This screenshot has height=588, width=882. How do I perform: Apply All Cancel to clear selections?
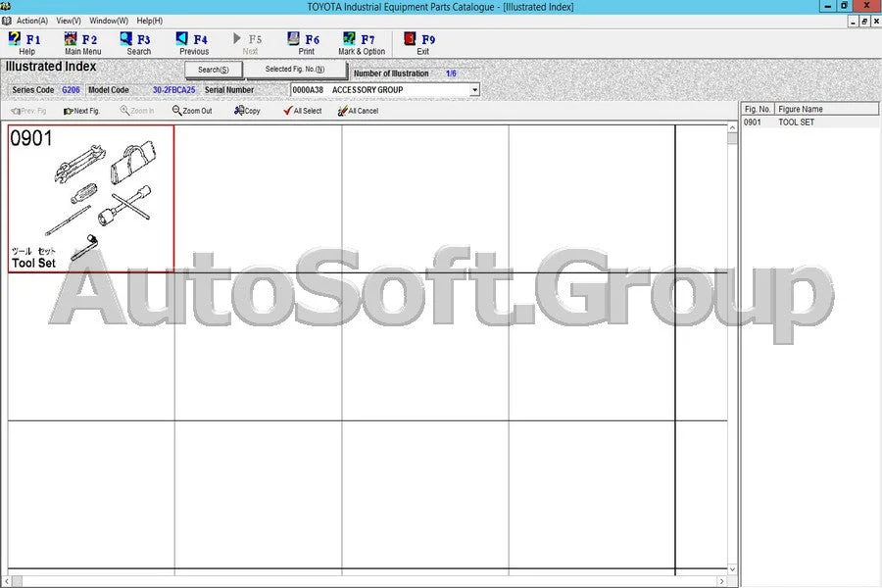[x=357, y=111]
